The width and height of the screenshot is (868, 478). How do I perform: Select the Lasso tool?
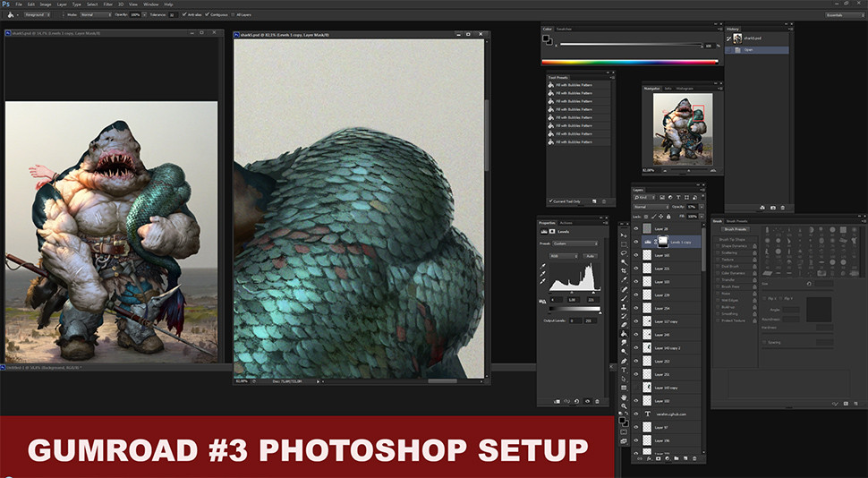tap(624, 253)
